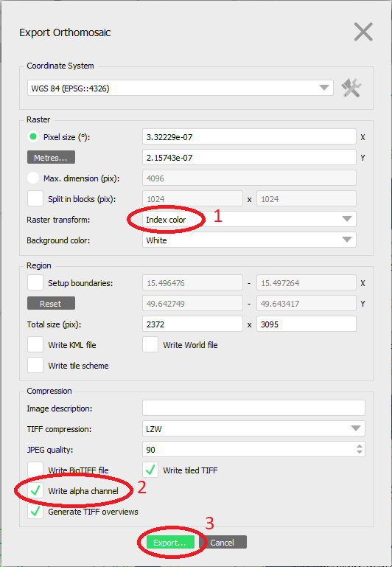The width and height of the screenshot is (392, 567).
Task: Enable Split in blocks checkbox
Action: tap(35, 198)
